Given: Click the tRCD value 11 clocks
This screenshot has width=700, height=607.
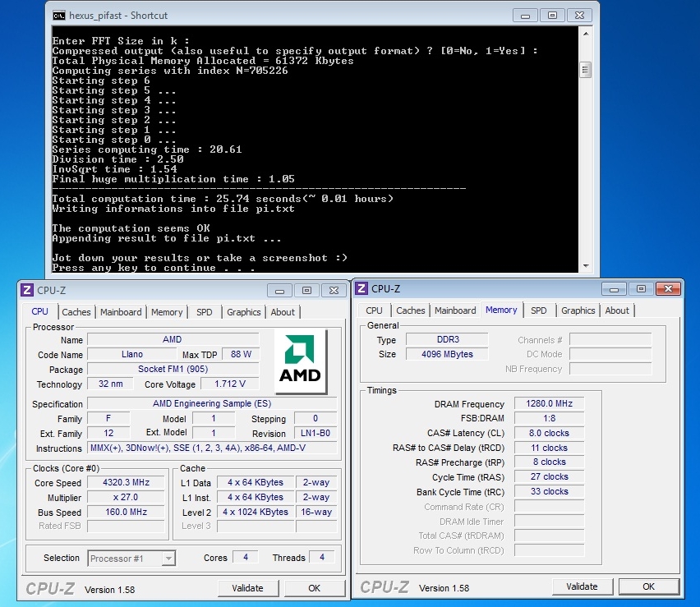Looking at the screenshot, I should tap(549, 448).
